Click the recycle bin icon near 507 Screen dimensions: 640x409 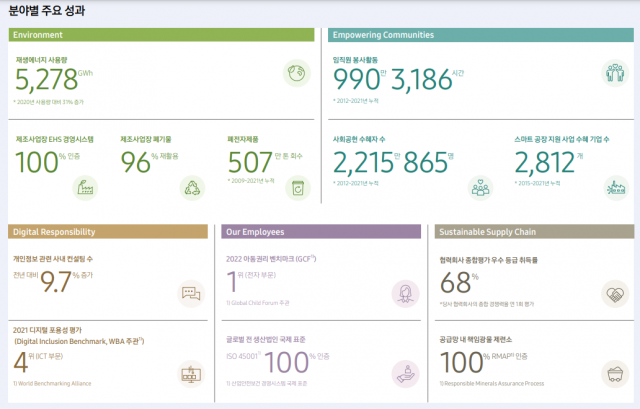[x=298, y=188]
